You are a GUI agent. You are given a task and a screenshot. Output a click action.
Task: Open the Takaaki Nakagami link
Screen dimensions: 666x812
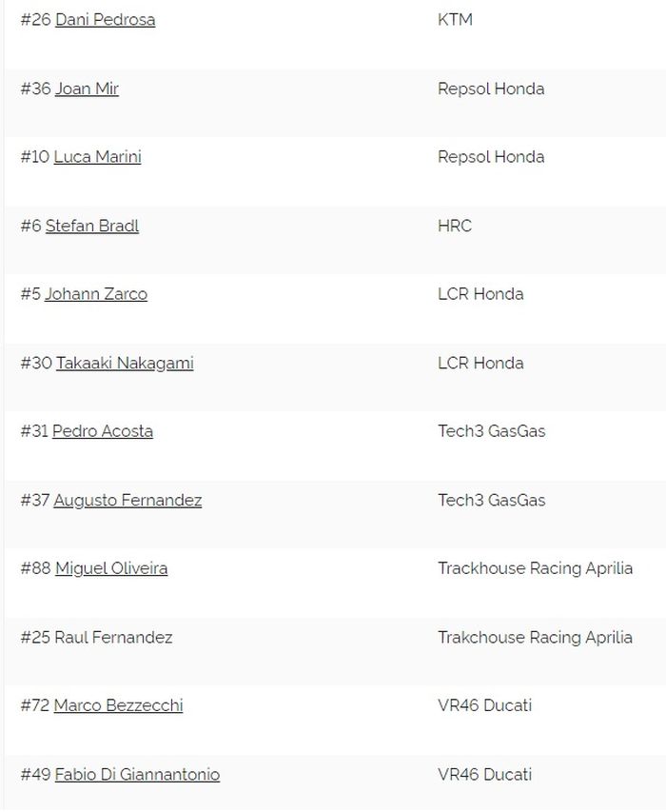125,363
